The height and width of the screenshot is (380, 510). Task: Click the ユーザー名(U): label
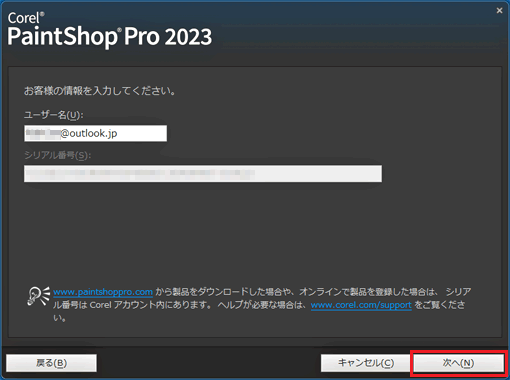click(x=54, y=115)
